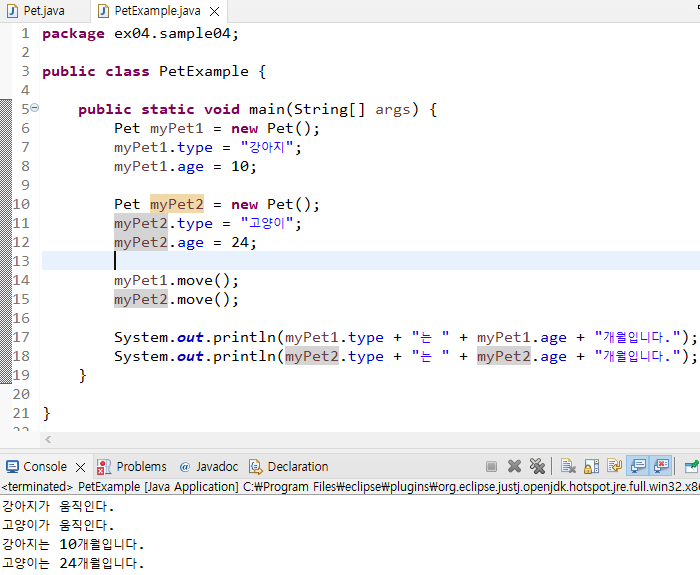Toggle show console when standard output changes
The width and height of the screenshot is (700, 575).
point(638,467)
